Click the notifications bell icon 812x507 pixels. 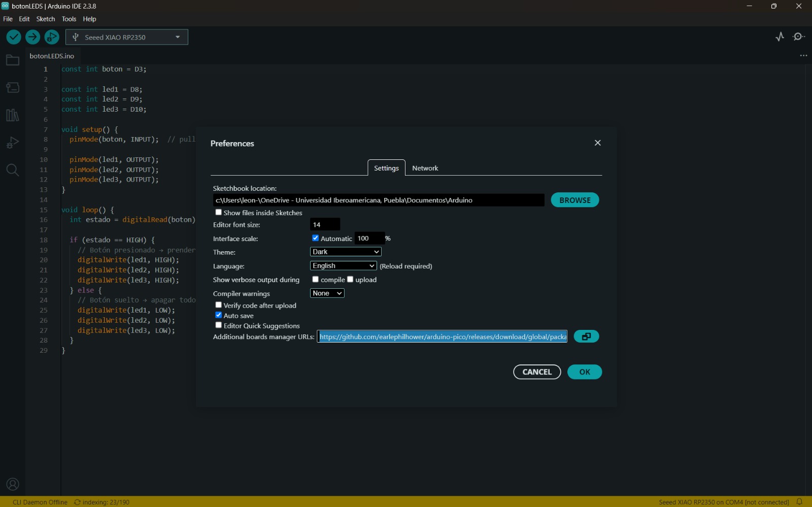799,502
